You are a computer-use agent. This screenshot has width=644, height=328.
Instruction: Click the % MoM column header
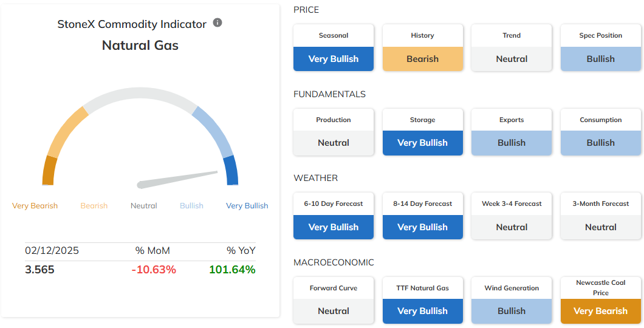pos(152,250)
